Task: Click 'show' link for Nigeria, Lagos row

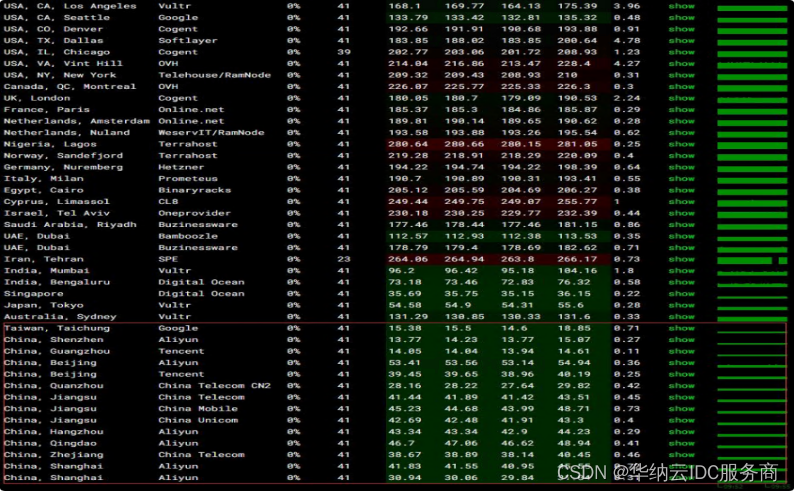Action: pyautogui.click(x=681, y=144)
